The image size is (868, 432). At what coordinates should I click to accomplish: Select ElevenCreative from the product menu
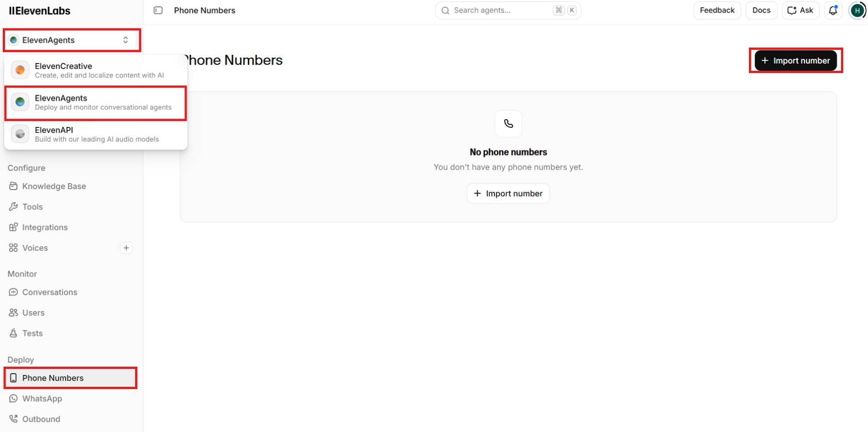coord(96,70)
